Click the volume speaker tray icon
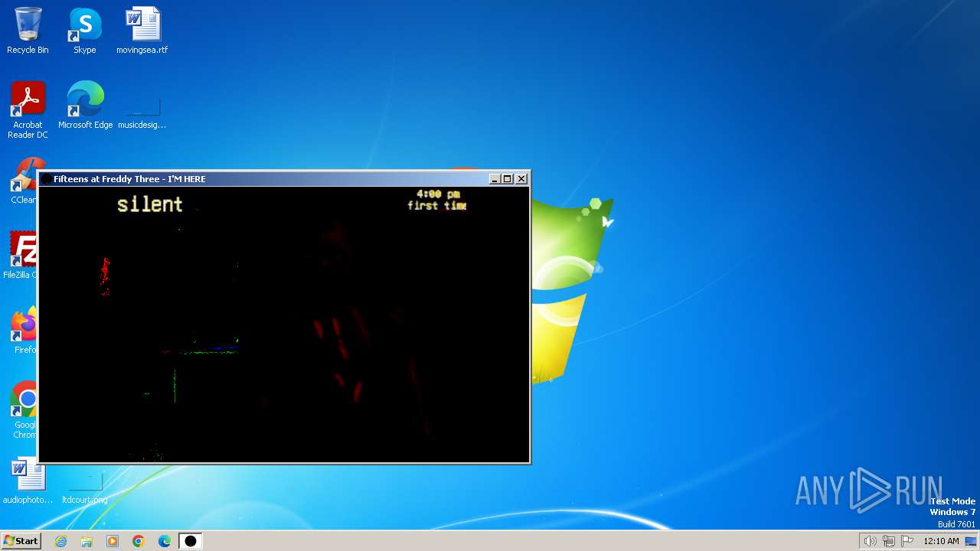Screen dimensions: 980x551 [871, 541]
